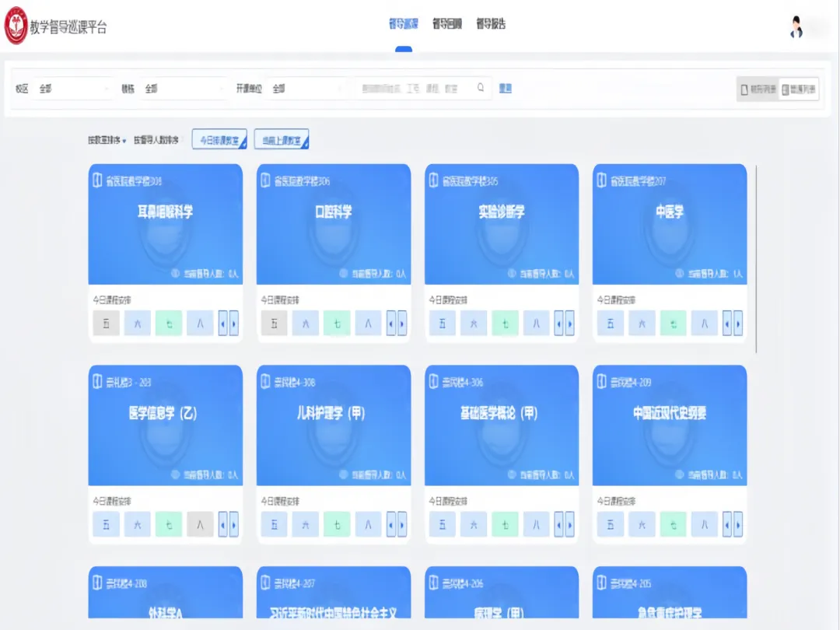Click the 重置 reset link
Screen dimensions: 840x630
coord(505,89)
